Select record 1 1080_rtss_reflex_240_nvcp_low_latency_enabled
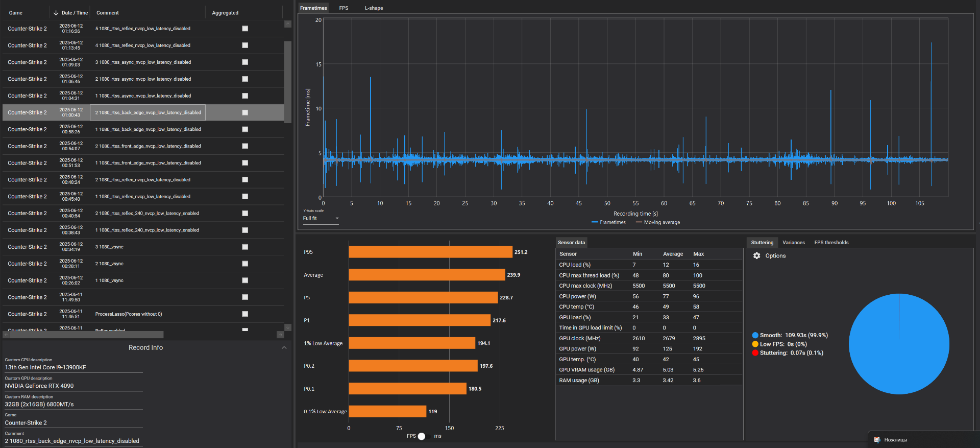Image resolution: width=980 pixels, height=448 pixels. coord(143,230)
